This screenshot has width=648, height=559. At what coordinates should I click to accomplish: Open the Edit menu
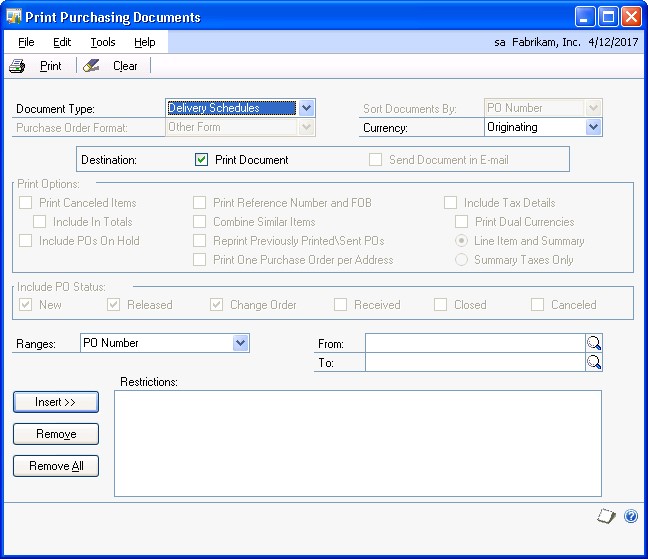tap(62, 42)
